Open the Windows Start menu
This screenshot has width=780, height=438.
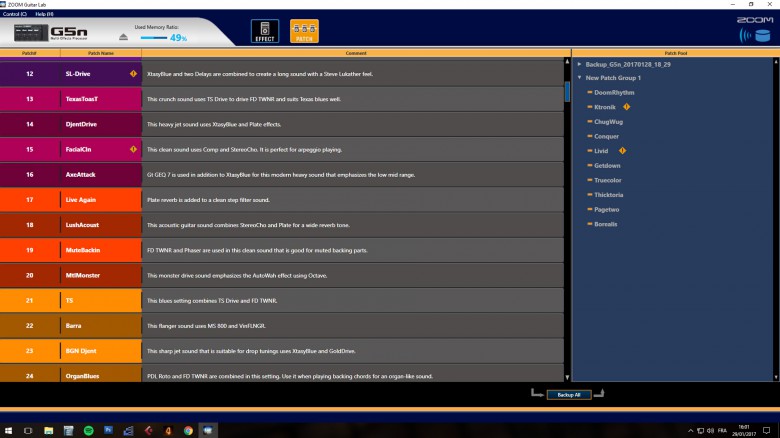[x=8, y=431]
